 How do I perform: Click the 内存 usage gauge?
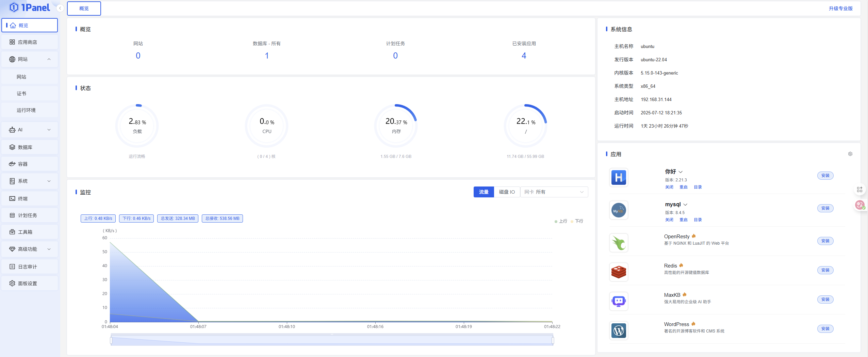pos(396,126)
